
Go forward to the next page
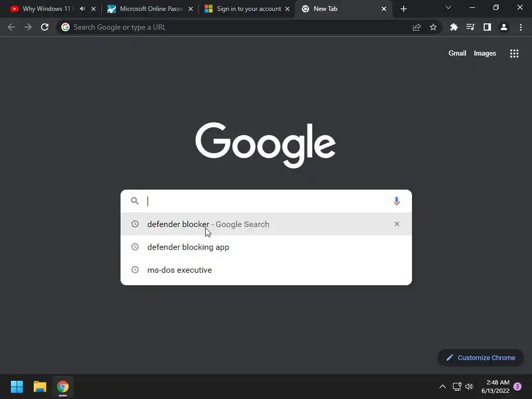tap(28, 27)
